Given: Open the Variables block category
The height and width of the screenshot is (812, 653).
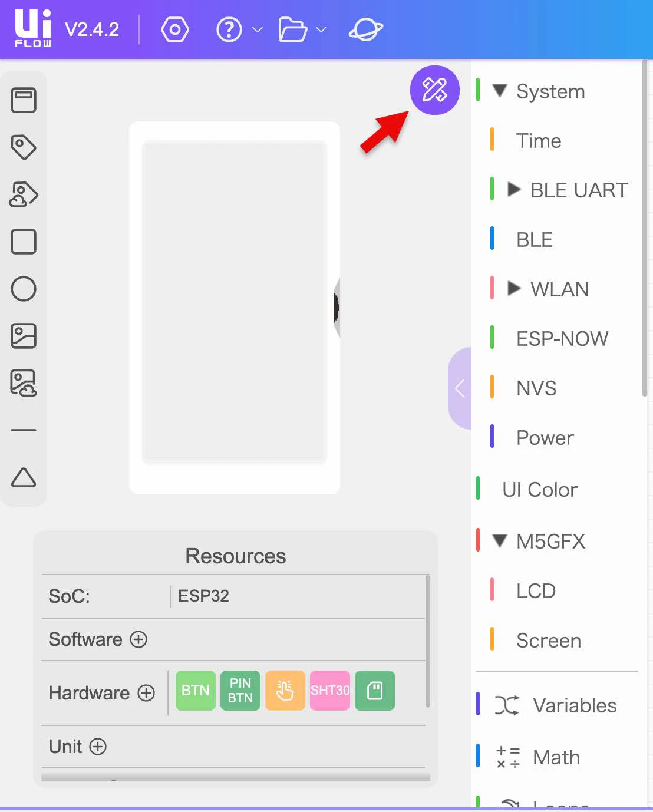Looking at the screenshot, I should point(556,705).
